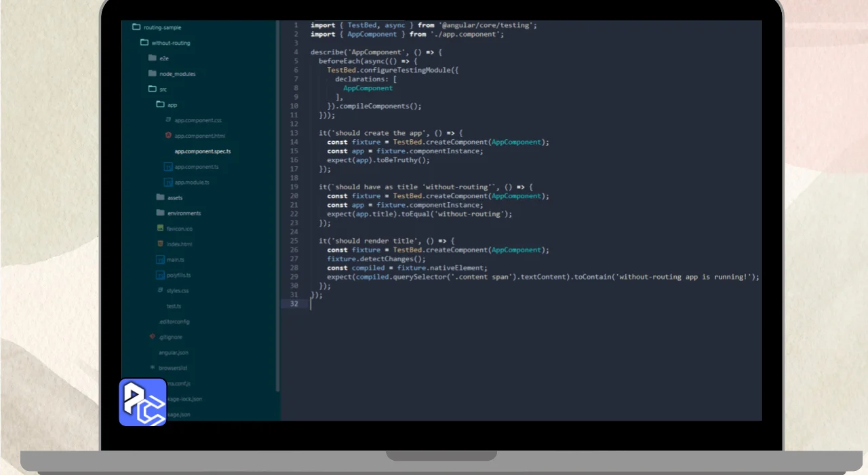Click the TypeScript icon beside app.component.ts
868x475 pixels.
coord(168,166)
